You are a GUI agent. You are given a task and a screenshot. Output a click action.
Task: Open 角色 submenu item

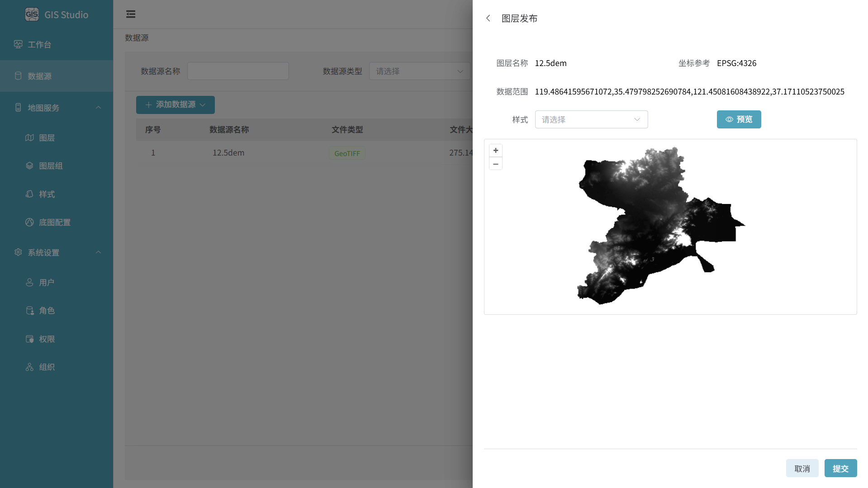click(57, 310)
